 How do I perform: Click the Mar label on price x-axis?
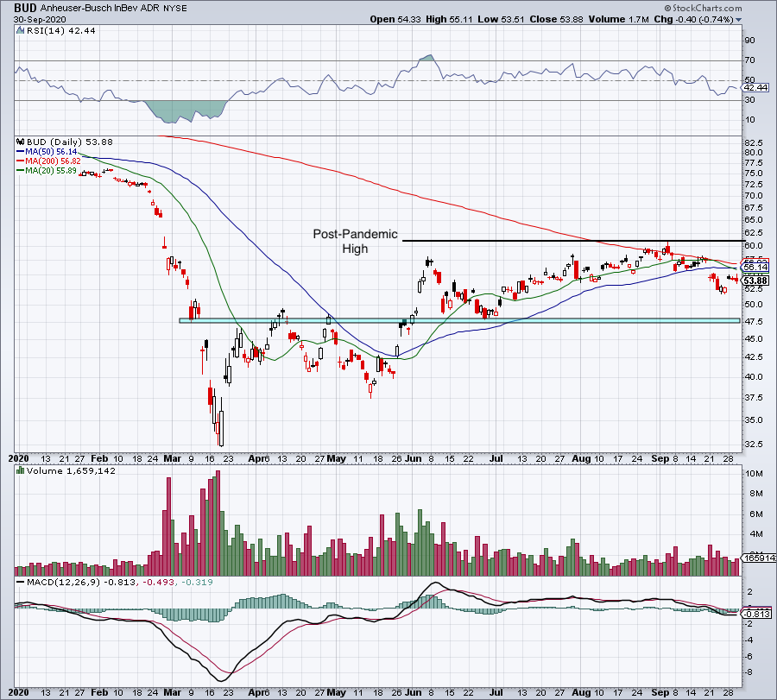[x=172, y=458]
